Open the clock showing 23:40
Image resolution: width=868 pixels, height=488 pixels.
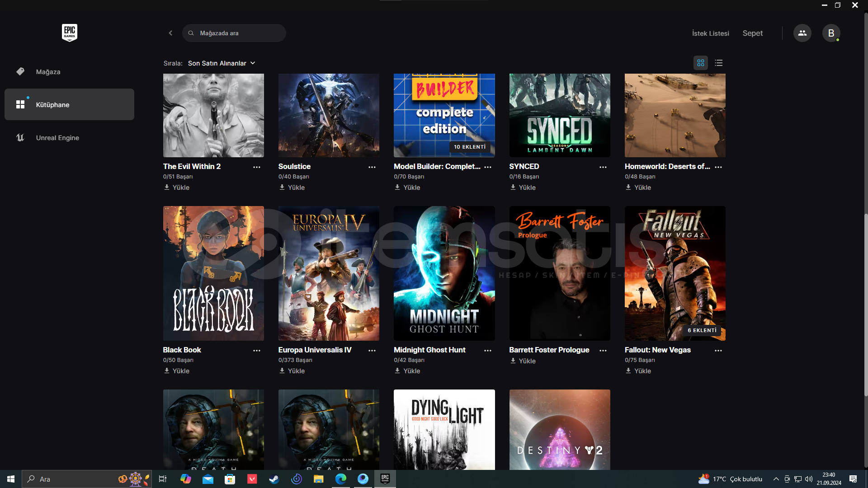click(x=829, y=479)
